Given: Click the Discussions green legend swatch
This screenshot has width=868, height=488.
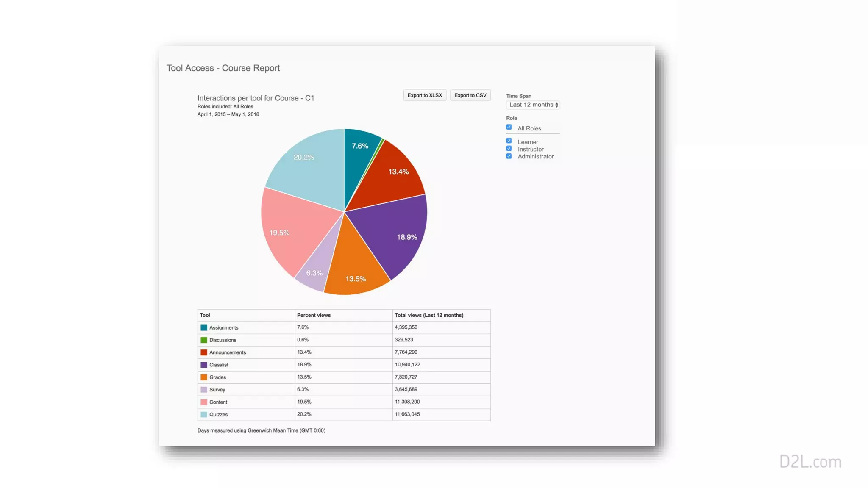Looking at the screenshot, I should pyautogui.click(x=204, y=340).
